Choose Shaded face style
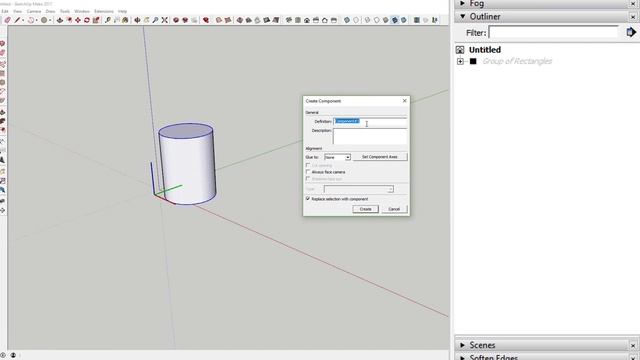This screenshot has width=640, height=360. click(385, 20)
